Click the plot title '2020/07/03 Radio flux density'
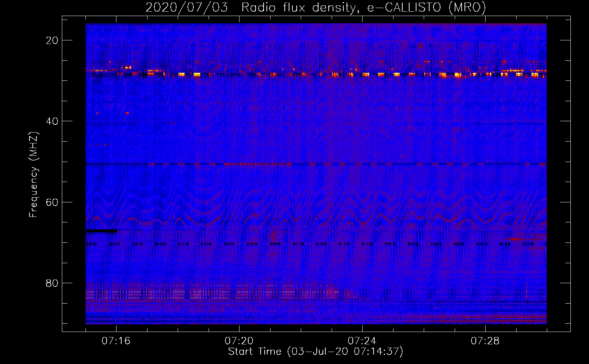The width and height of the screenshot is (589, 364). [x=316, y=8]
